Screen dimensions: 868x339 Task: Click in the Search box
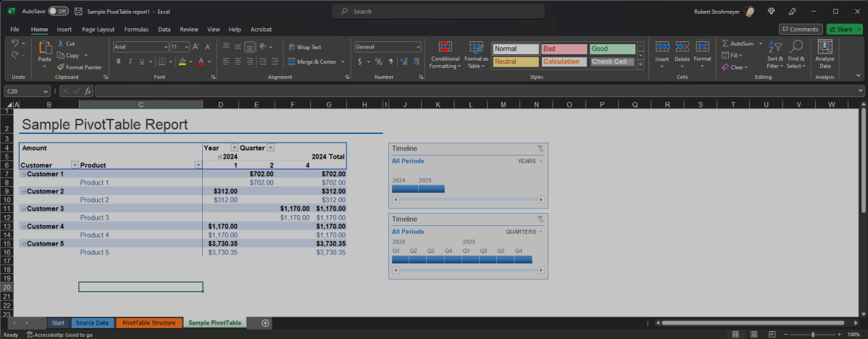[x=438, y=11]
